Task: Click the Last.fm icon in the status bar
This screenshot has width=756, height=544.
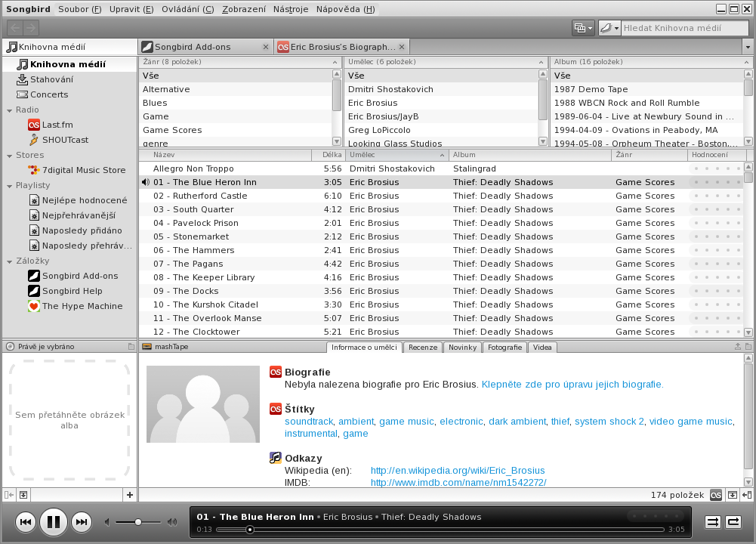Action: 717,495
